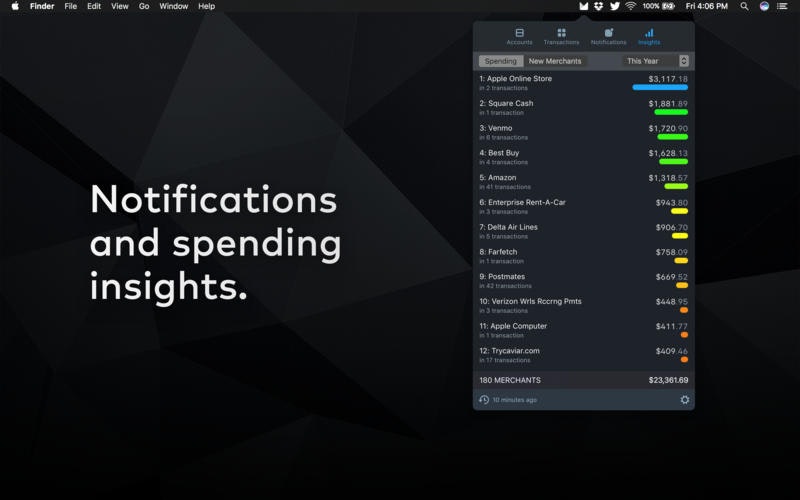
Task: Open the Apple menu
Action: click(15, 6)
